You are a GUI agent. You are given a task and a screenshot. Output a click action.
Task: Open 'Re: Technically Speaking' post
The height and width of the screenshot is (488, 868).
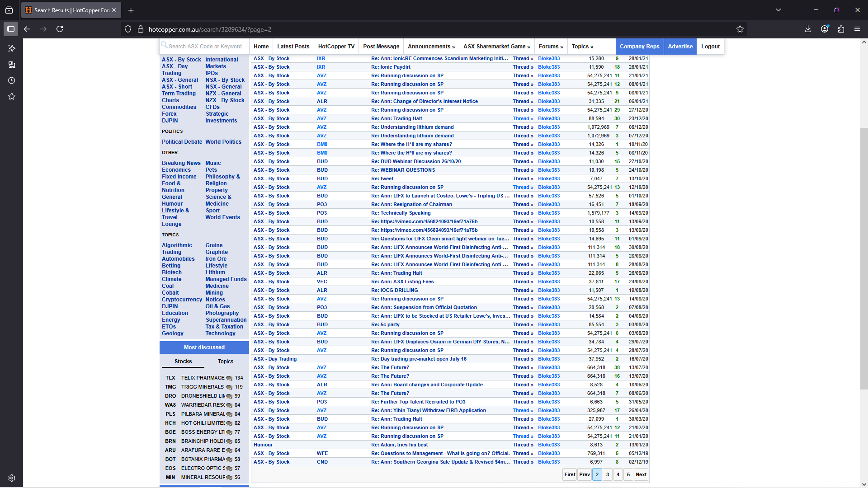click(401, 213)
